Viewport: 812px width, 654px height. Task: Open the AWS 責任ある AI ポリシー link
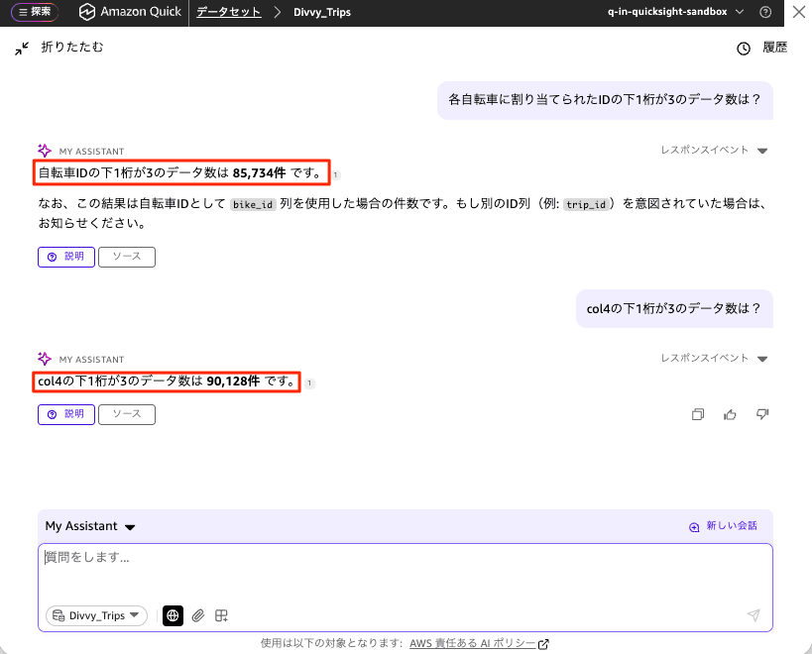pyautogui.click(x=479, y=643)
